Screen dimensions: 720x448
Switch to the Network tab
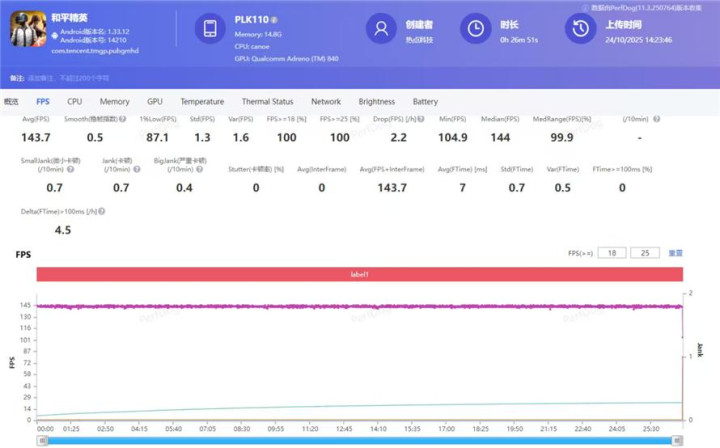pos(326,101)
